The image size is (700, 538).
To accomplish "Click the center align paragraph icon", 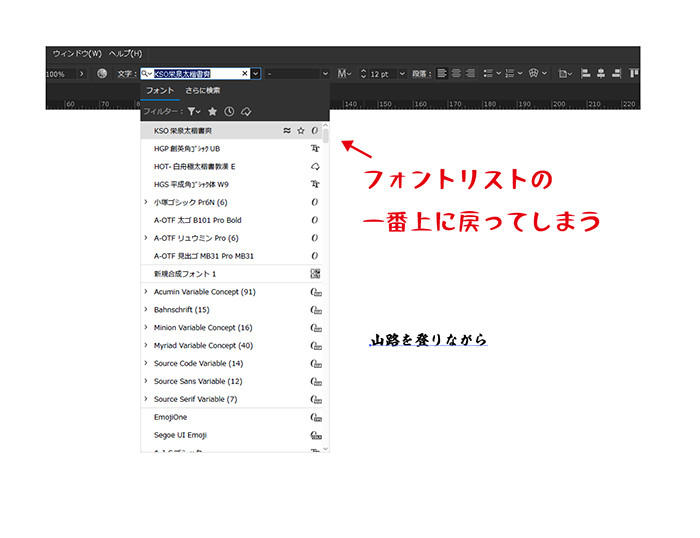I will [457, 74].
